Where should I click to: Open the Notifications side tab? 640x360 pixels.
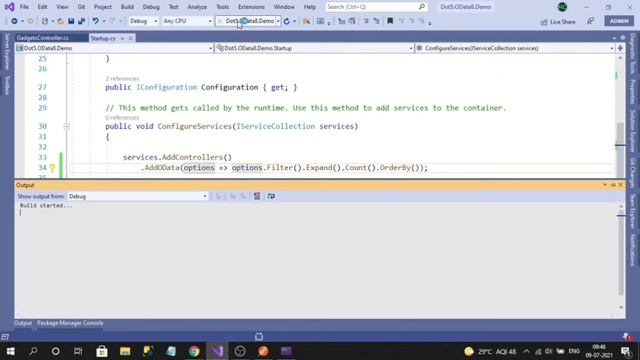click(x=632, y=250)
